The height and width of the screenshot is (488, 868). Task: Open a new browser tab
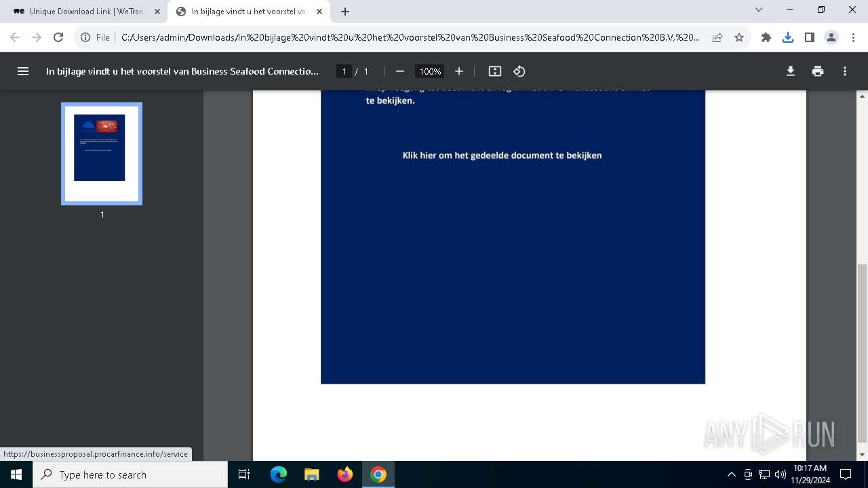(345, 12)
